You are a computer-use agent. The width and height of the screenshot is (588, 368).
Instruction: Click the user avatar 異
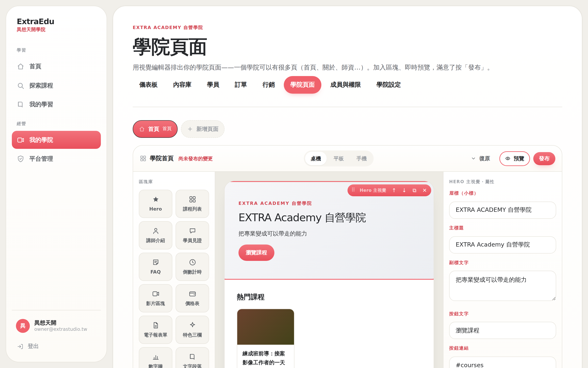pyautogui.click(x=23, y=326)
